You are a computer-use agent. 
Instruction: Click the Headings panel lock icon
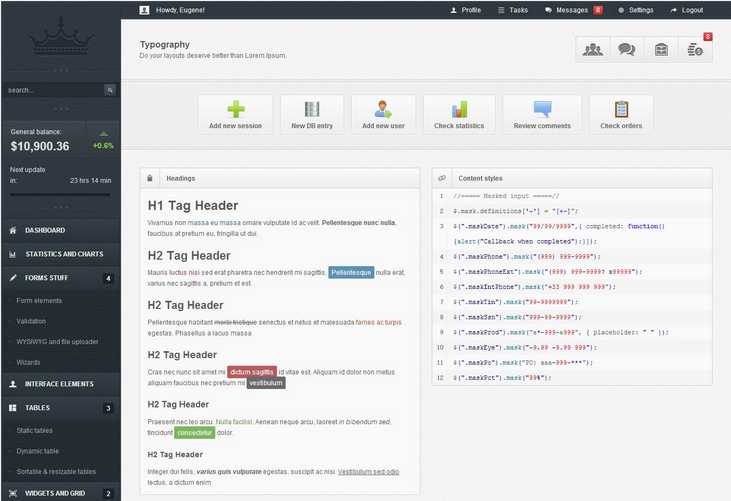[x=150, y=178]
